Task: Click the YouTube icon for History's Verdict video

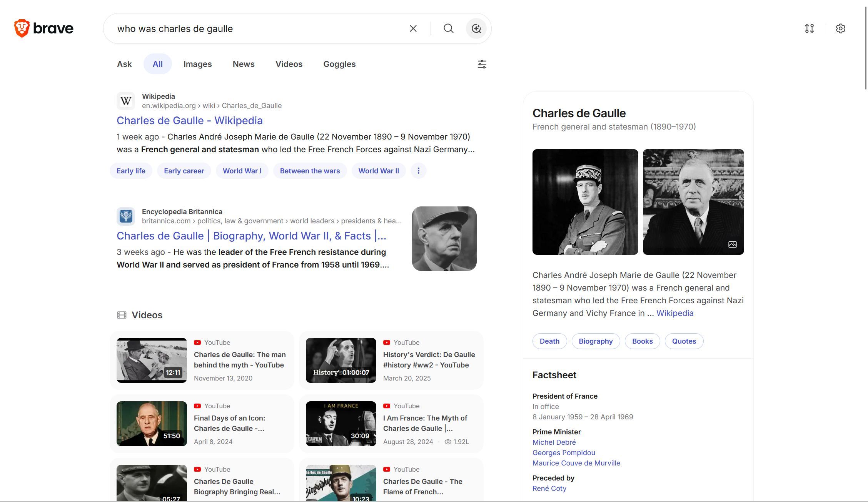Action: point(387,342)
